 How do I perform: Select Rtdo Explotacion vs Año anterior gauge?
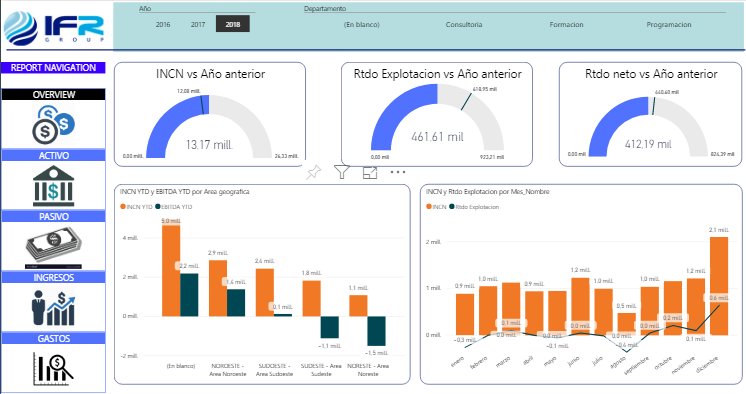437,114
